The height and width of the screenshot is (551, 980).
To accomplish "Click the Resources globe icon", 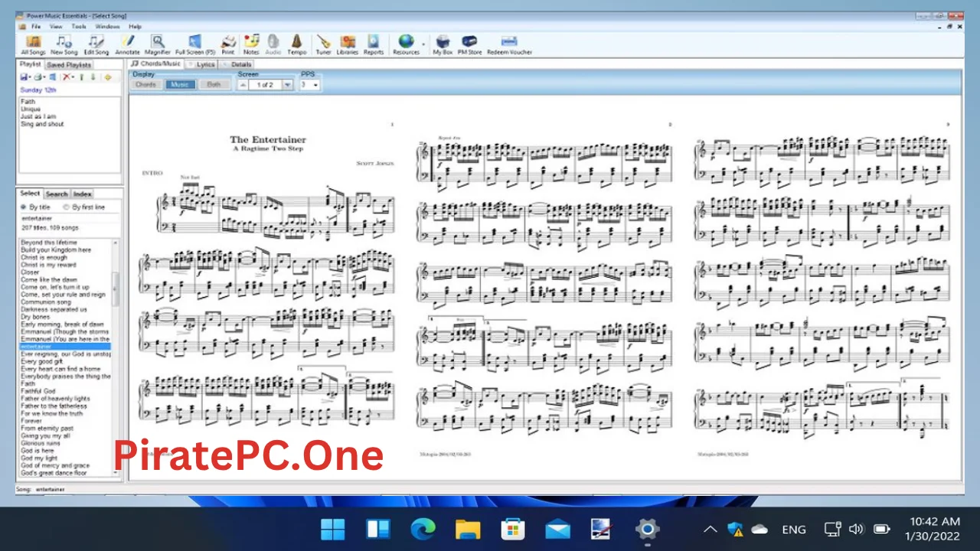I will click(x=407, y=44).
